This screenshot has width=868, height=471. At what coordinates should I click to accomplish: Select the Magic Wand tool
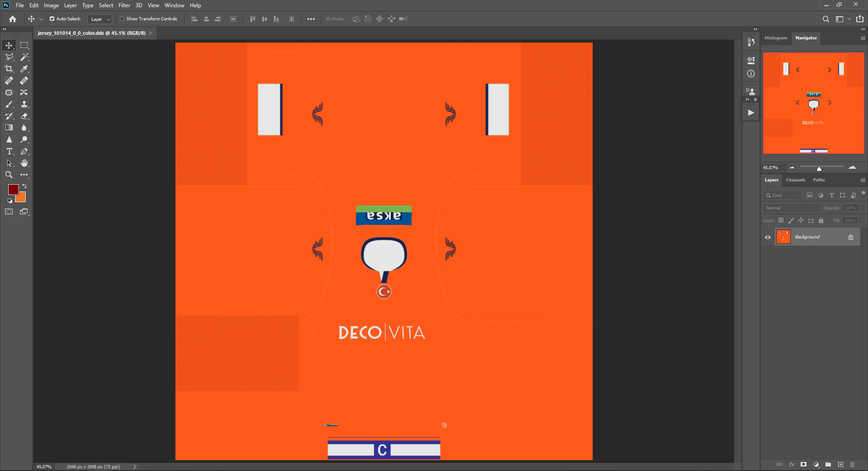pyautogui.click(x=24, y=57)
